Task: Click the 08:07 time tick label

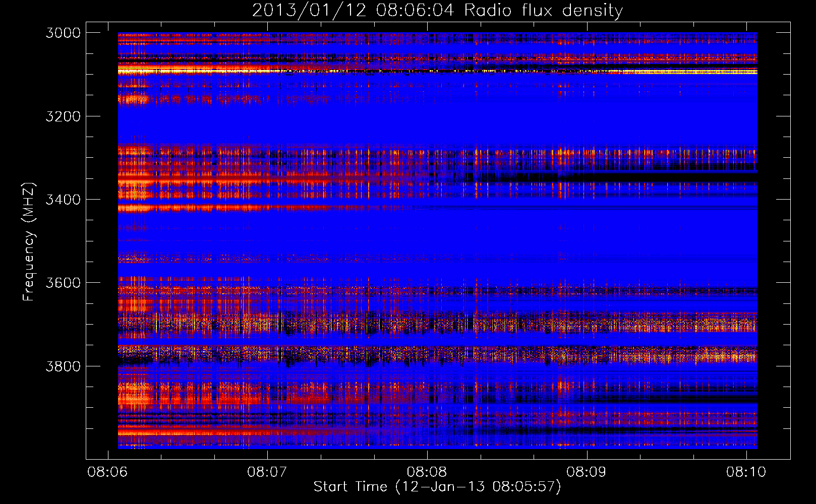Action: click(x=267, y=472)
